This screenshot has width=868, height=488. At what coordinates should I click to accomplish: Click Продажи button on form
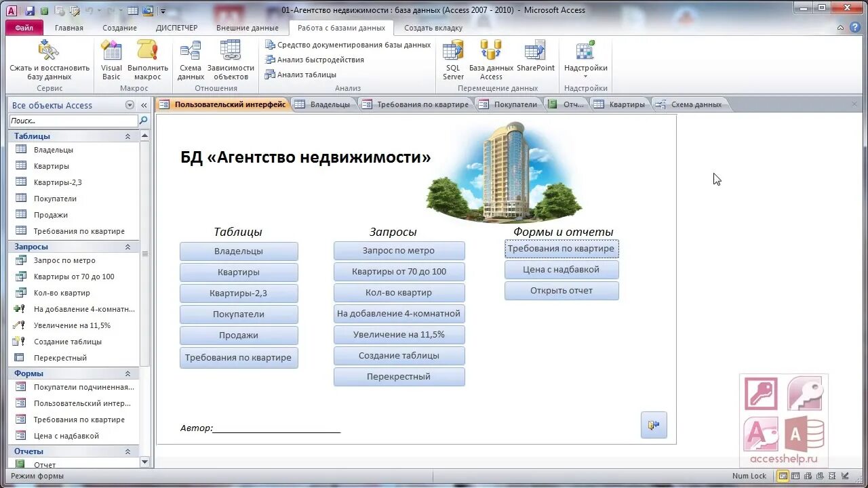[x=239, y=335]
